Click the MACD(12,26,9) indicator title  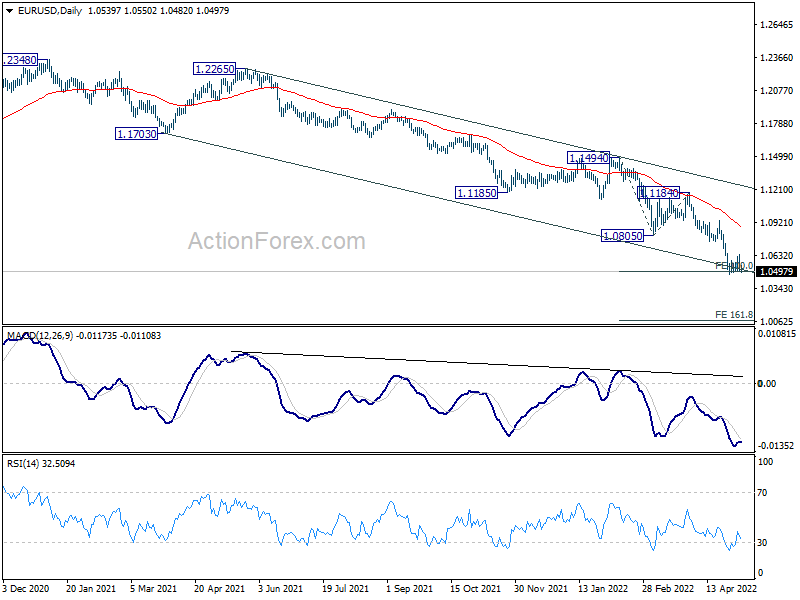coord(39,336)
